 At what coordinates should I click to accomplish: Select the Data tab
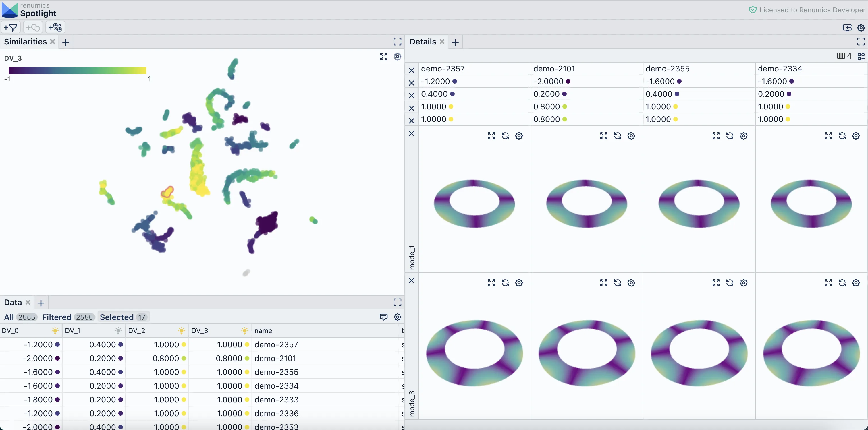pos(13,302)
